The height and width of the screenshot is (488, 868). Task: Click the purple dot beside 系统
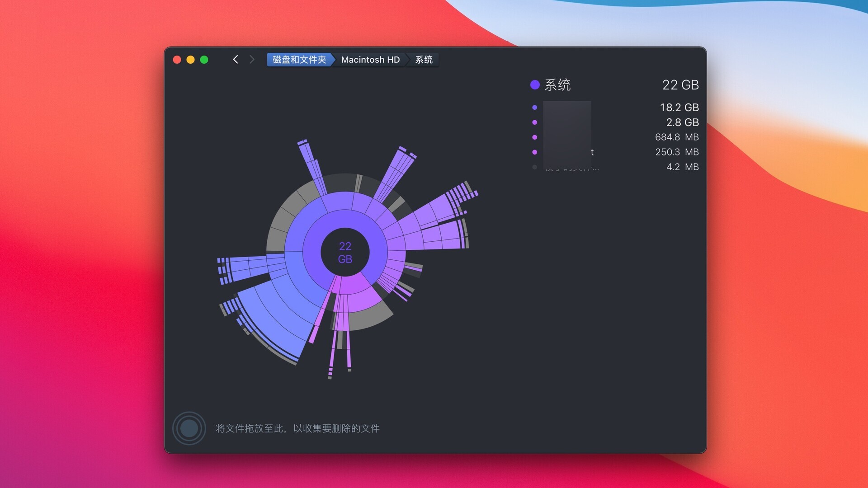click(x=535, y=85)
